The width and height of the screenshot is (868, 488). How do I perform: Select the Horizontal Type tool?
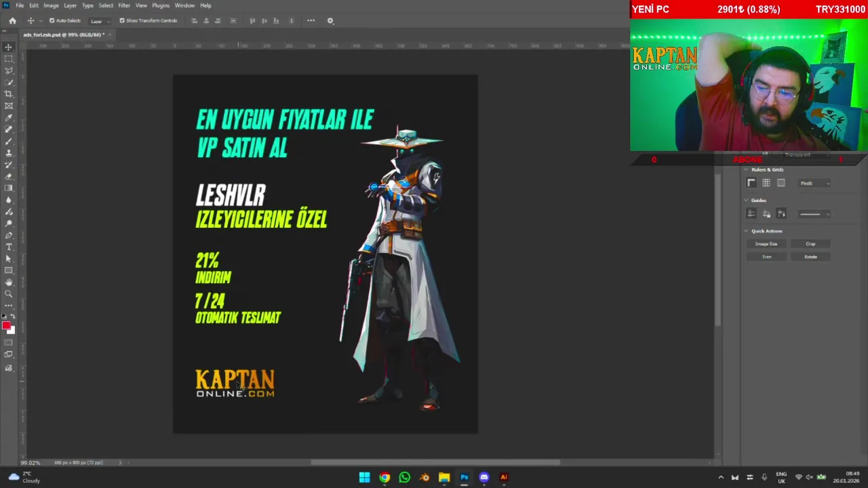click(9, 247)
